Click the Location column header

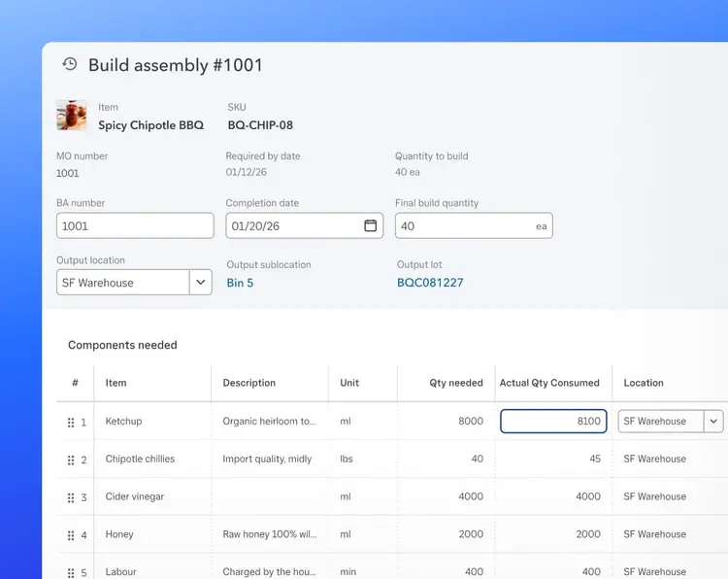coord(644,383)
